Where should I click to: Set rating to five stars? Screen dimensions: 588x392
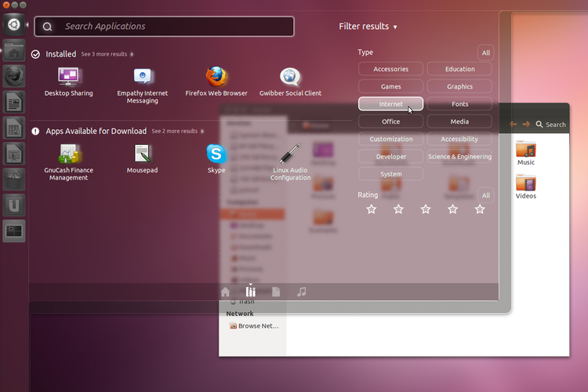tap(480, 209)
